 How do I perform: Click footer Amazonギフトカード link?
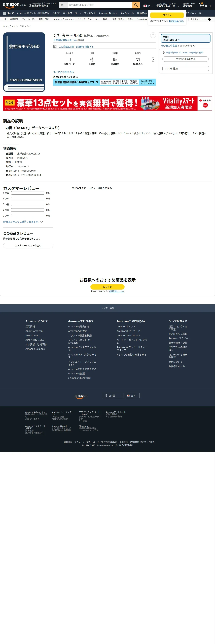pyautogui.click(x=128, y=331)
